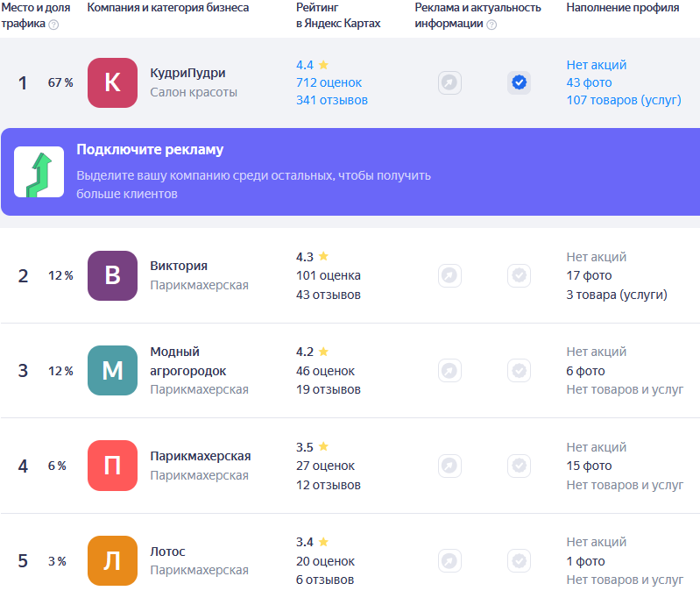Open the 712 оценок link
Screen dimensions: 700x605
pos(329,82)
